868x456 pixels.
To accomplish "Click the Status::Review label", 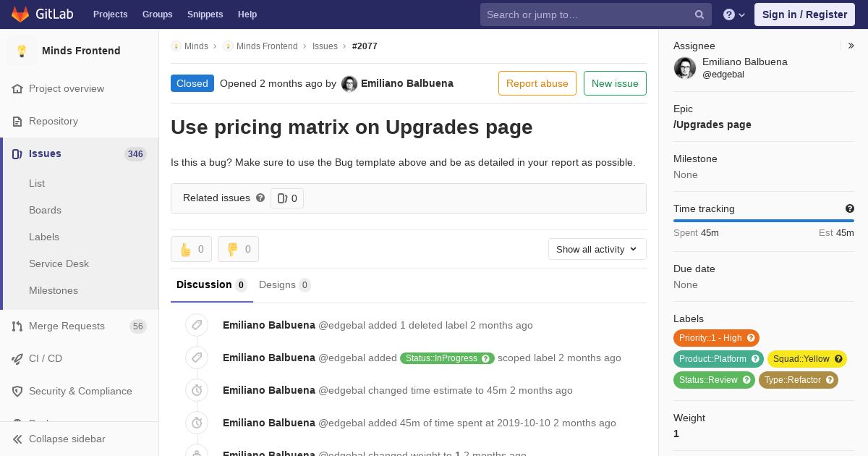I will [x=714, y=380].
